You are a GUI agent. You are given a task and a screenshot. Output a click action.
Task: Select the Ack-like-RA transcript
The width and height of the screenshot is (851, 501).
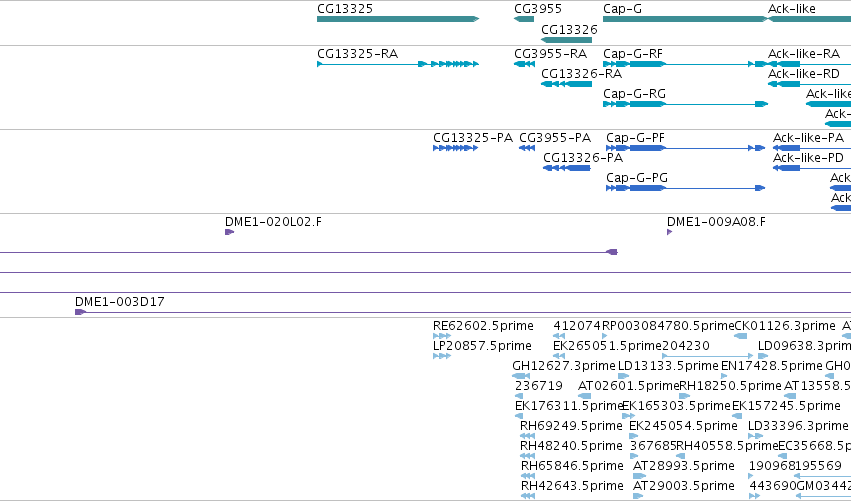coord(809,64)
